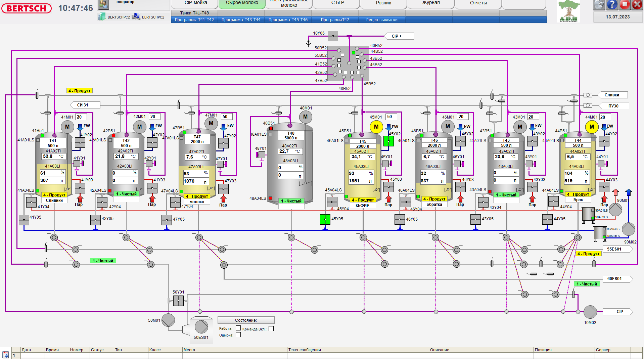Screen dimensions: 644x359
Task: Open the Программы Т45-Т46 subtab
Action: click(288, 19)
